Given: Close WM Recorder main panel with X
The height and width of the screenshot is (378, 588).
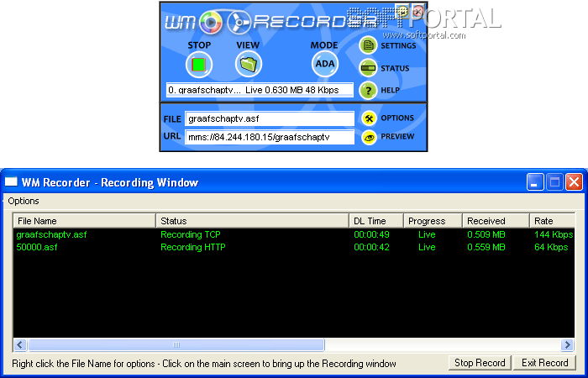Looking at the screenshot, I should pyautogui.click(x=417, y=11).
